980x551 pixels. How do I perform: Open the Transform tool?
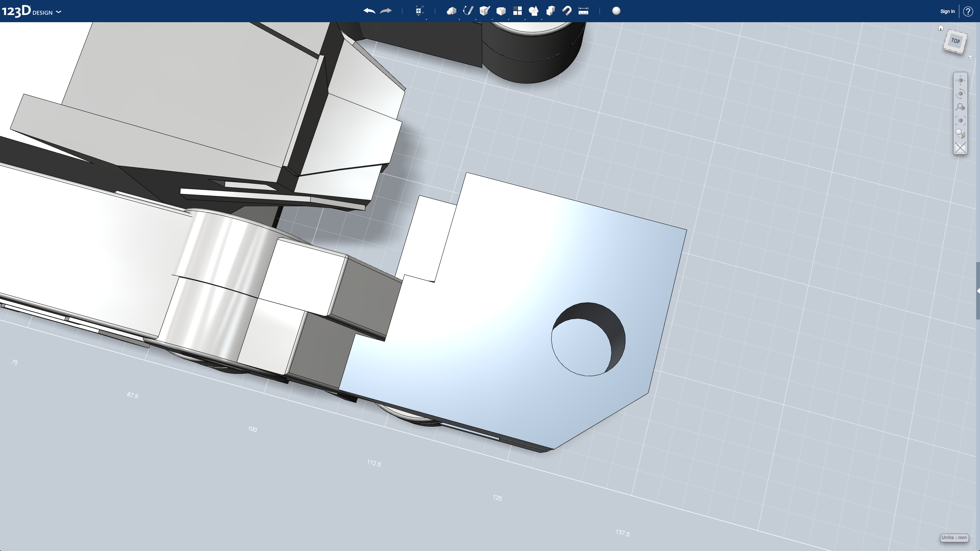tap(419, 11)
